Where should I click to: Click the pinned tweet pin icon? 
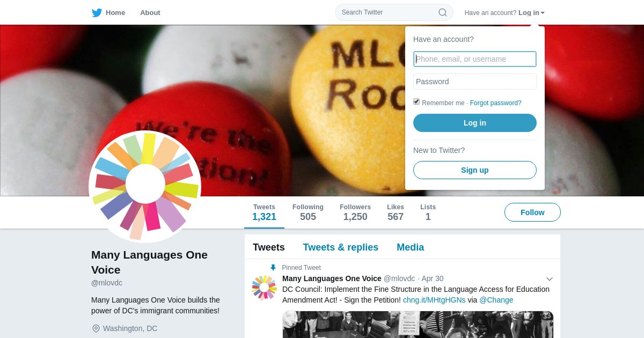[x=273, y=268]
